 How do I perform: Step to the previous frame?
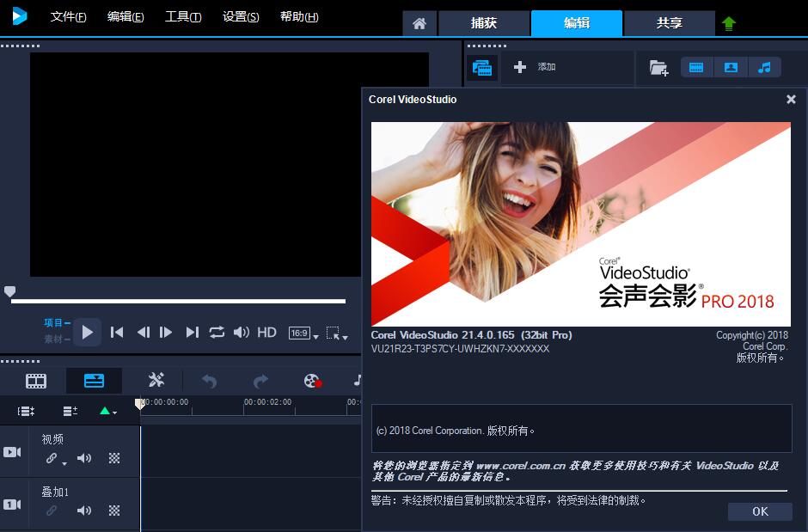[x=144, y=333]
